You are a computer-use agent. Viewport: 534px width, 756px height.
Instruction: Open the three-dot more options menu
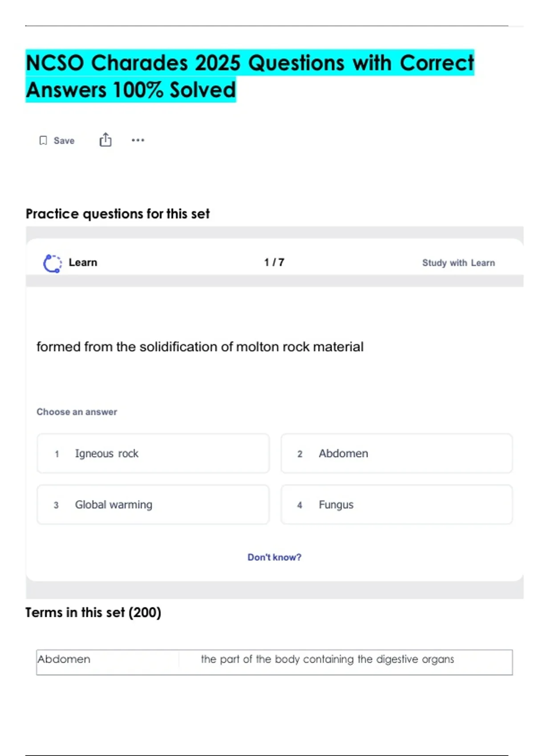pos(138,140)
